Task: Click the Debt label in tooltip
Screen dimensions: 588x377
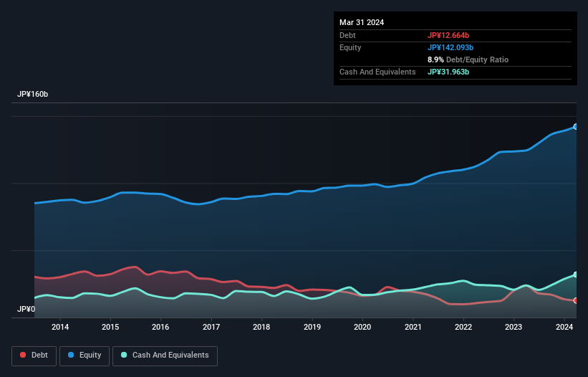Action: pos(347,35)
